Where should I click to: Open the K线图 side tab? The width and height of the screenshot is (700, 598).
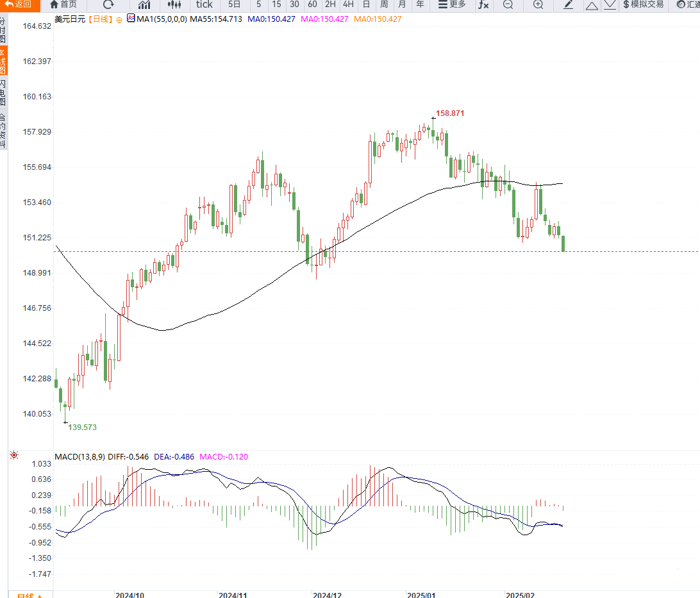pyautogui.click(x=3, y=62)
